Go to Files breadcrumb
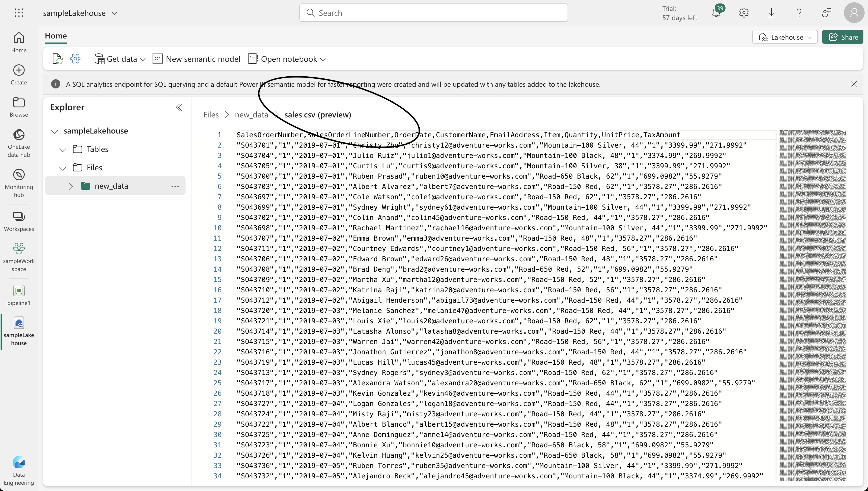Viewport: 868px width, 491px height. click(x=211, y=115)
